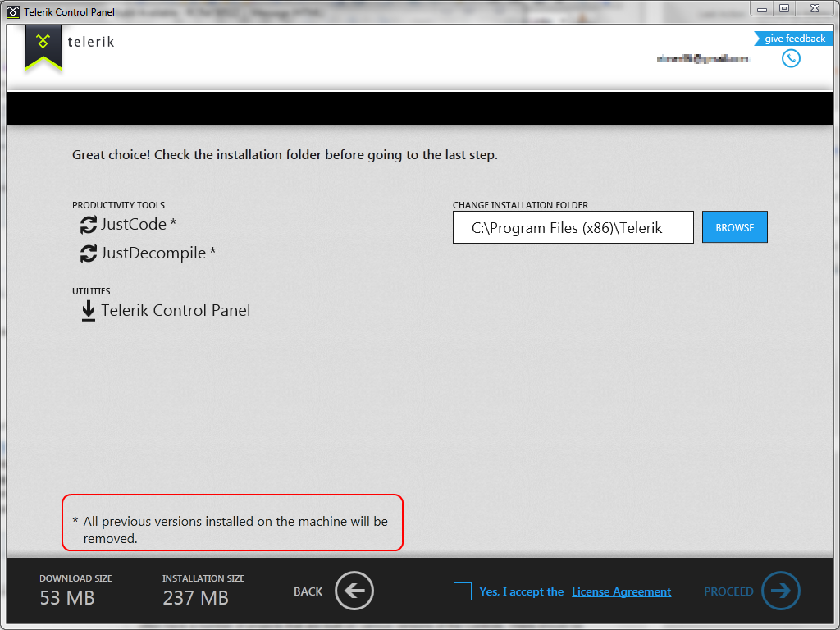The height and width of the screenshot is (630, 840).
Task: Click the UTILITIES heading
Action: tap(91, 291)
